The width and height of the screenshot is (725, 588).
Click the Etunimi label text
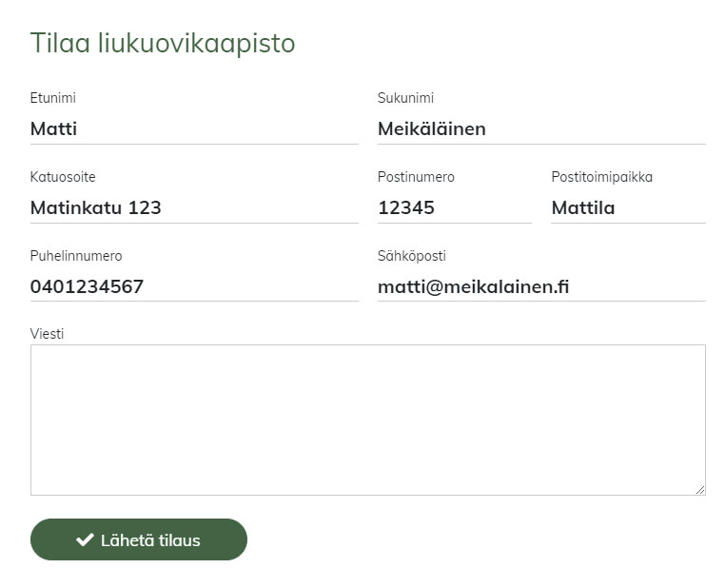coord(53,98)
